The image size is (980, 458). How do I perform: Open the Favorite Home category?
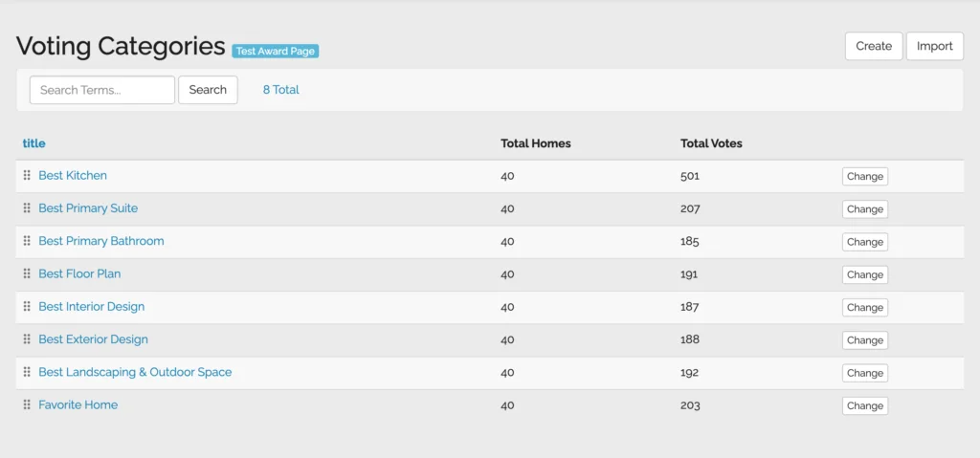[x=78, y=404]
